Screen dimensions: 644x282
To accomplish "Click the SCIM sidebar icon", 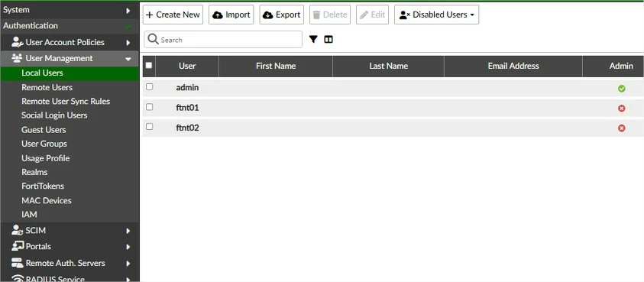I will pos(18,230).
